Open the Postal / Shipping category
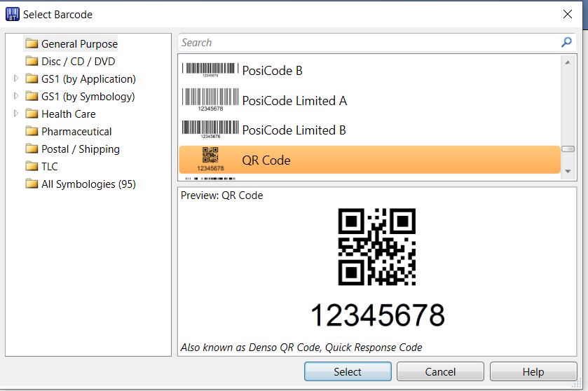 pyautogui.click(x=81, y=149)
